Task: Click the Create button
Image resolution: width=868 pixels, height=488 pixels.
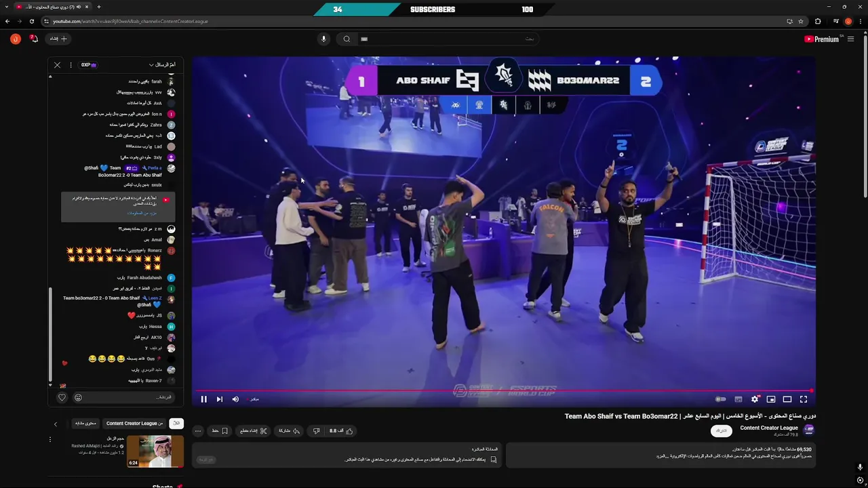Action: pos(59,39)
